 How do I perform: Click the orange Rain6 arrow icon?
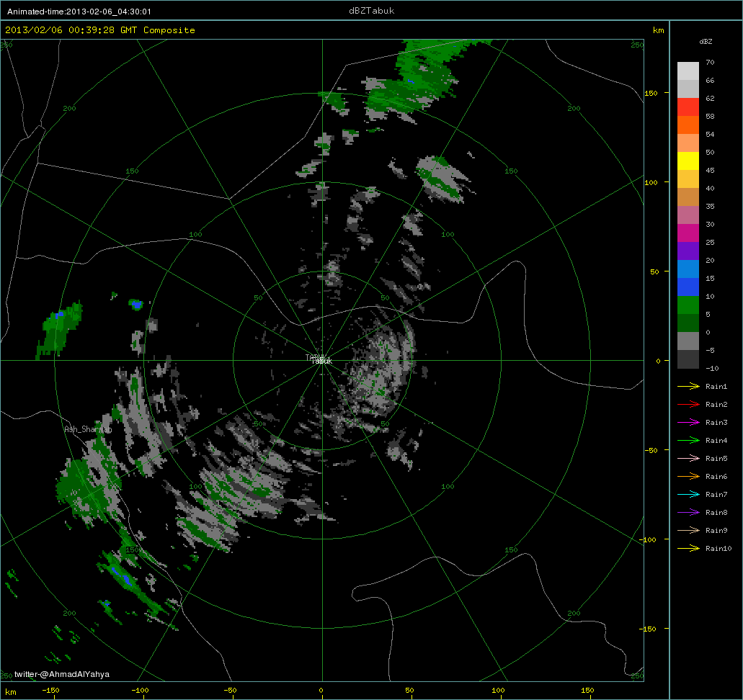[x=688, y=477]
